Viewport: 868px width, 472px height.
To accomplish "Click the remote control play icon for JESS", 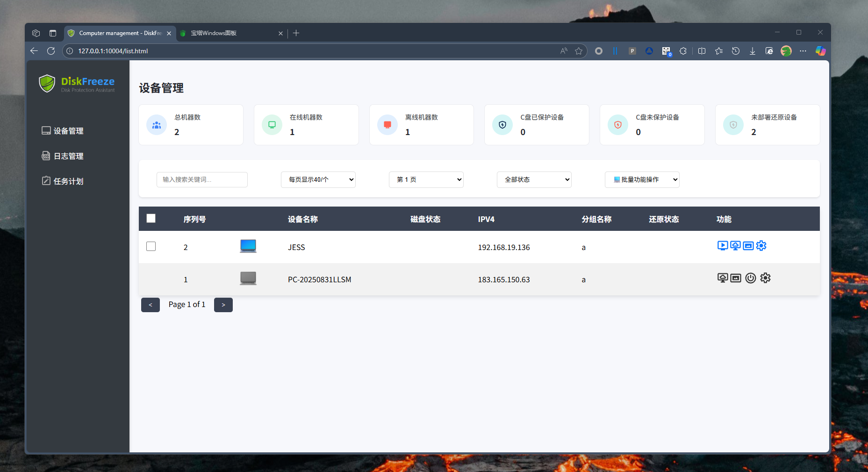I will (723, 245).
